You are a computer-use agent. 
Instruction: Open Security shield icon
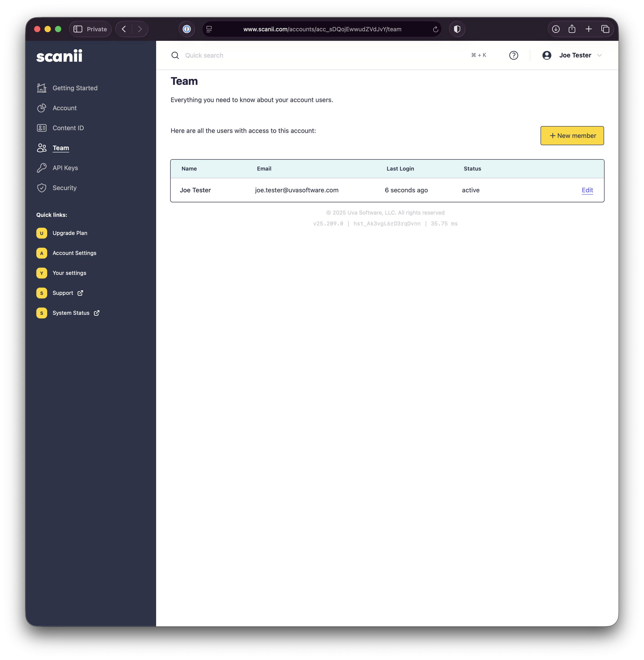pos(42,188)
